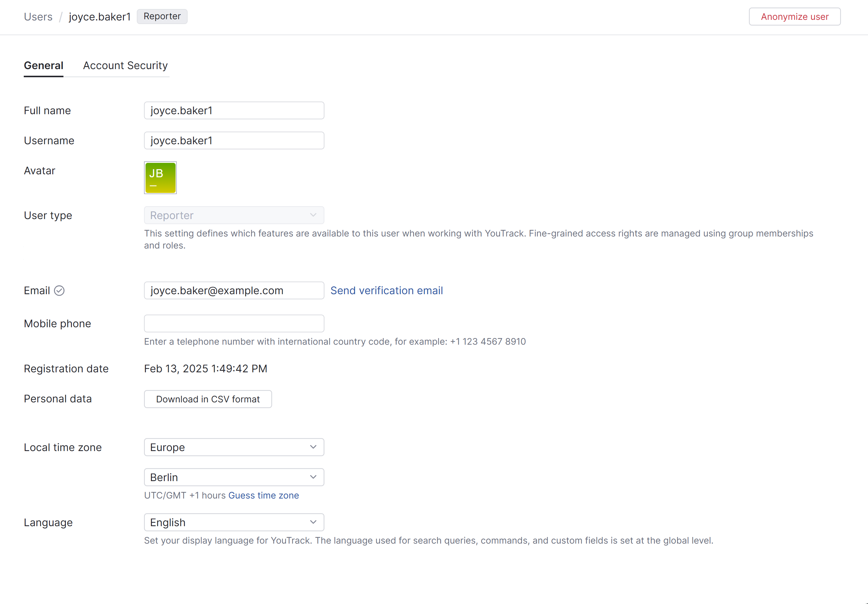
Task: Click the chevron arrow on Language dropdown
Action: pos(313,522)
